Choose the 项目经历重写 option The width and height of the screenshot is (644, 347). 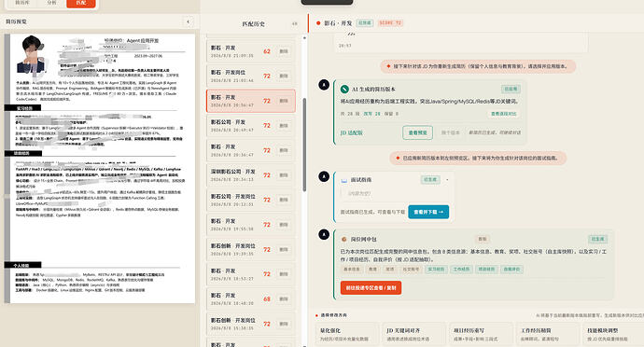click(x=481, y=334)
